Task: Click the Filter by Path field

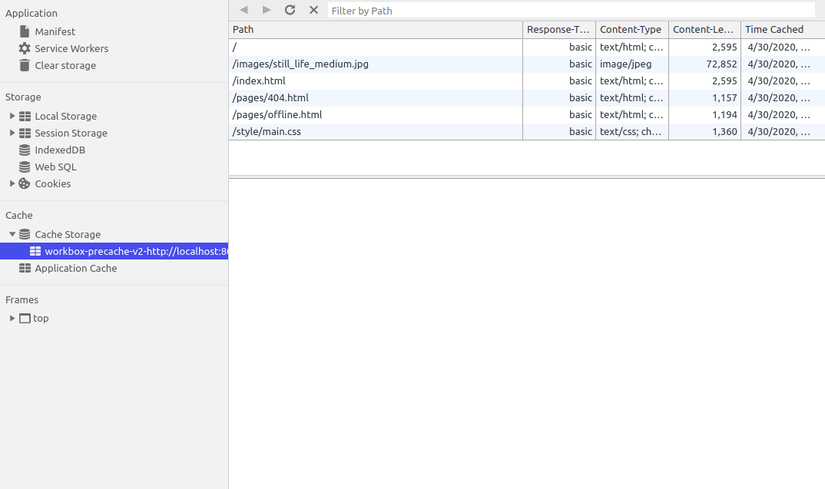Action: 571,11
